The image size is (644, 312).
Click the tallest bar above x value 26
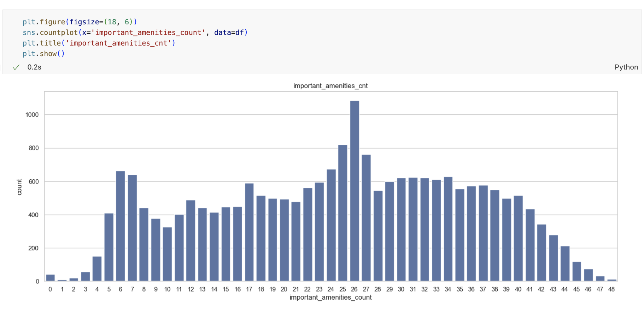pyautogui.click(x=355, y=191)
